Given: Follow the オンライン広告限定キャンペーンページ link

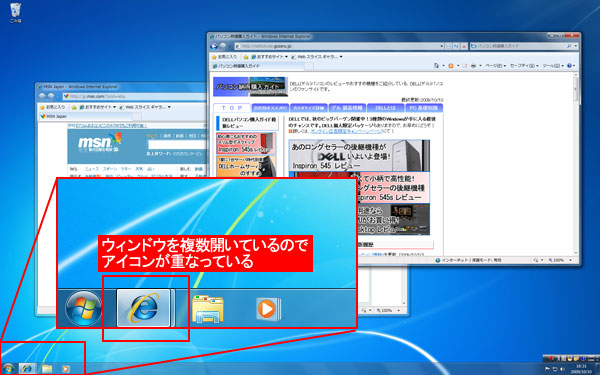Looking at the screenshot, I should pyautogui.click(x=346, y=131).
